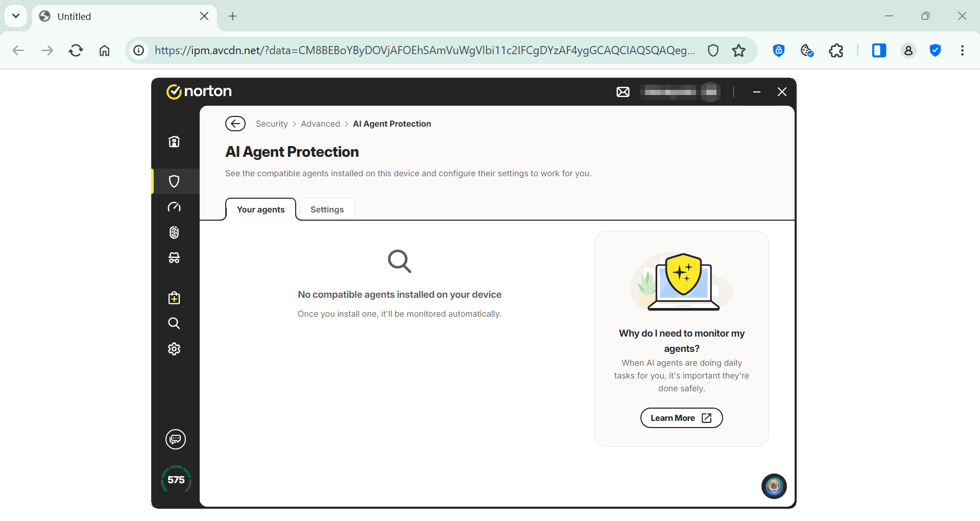This screenshot has width=980, height=521.
Task: Select the Untitled browser tab
Action: [x=124, y=16]
